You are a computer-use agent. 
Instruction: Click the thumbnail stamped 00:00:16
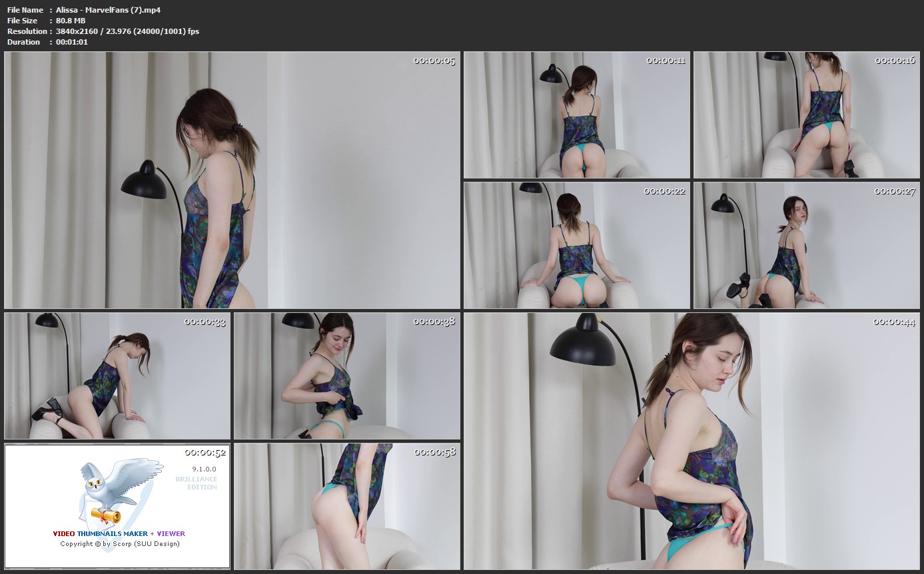click(807, 115)
